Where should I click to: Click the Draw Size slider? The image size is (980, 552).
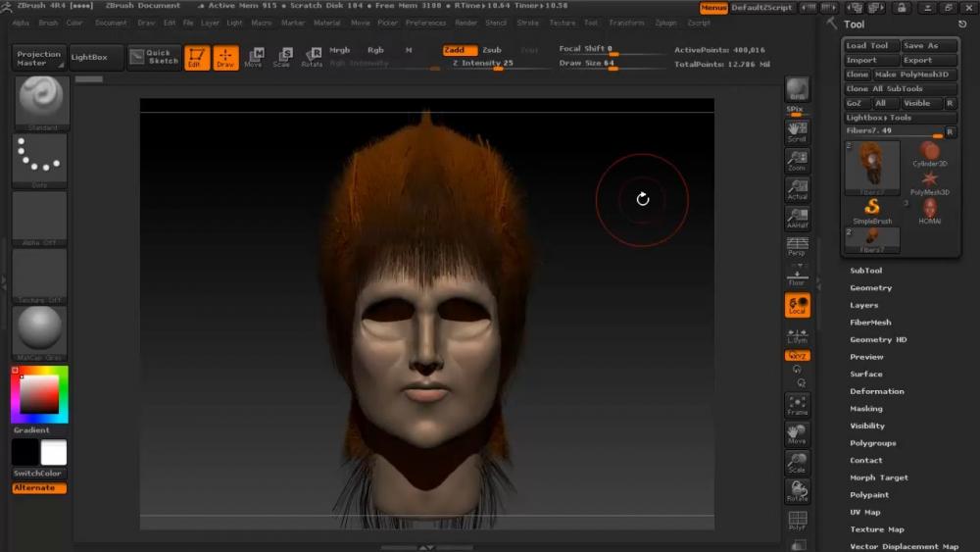pos(598,63)
